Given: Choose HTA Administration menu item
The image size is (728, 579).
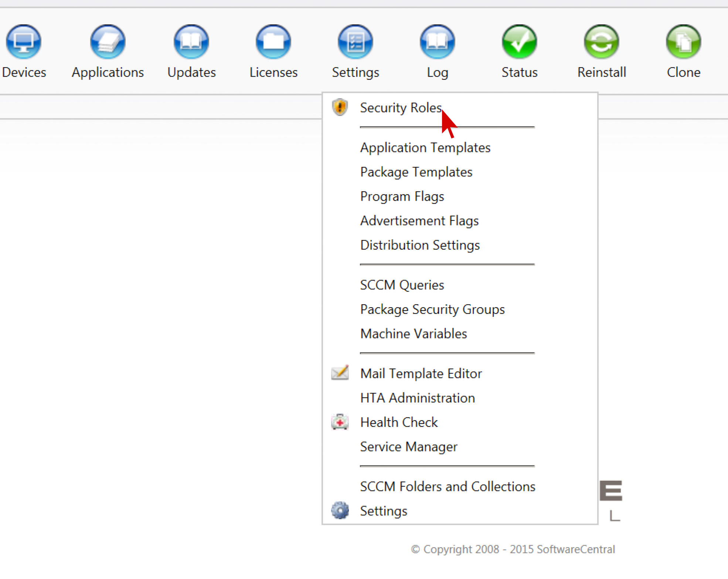Looking at the screenshot, I should tap(418, 398).
